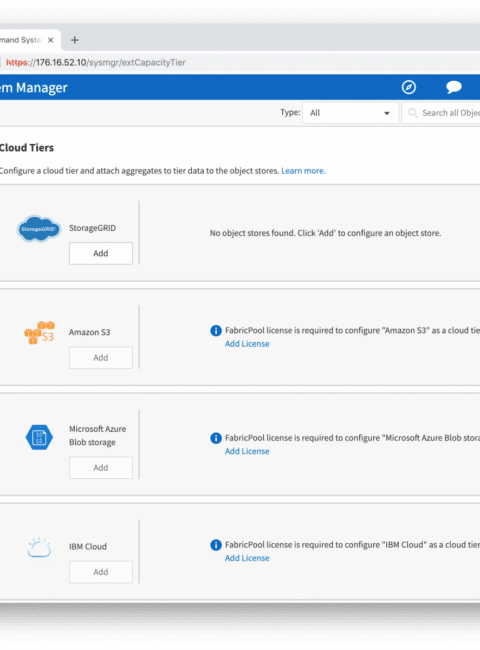Open the compass navigation icon in header

(409, 87)
